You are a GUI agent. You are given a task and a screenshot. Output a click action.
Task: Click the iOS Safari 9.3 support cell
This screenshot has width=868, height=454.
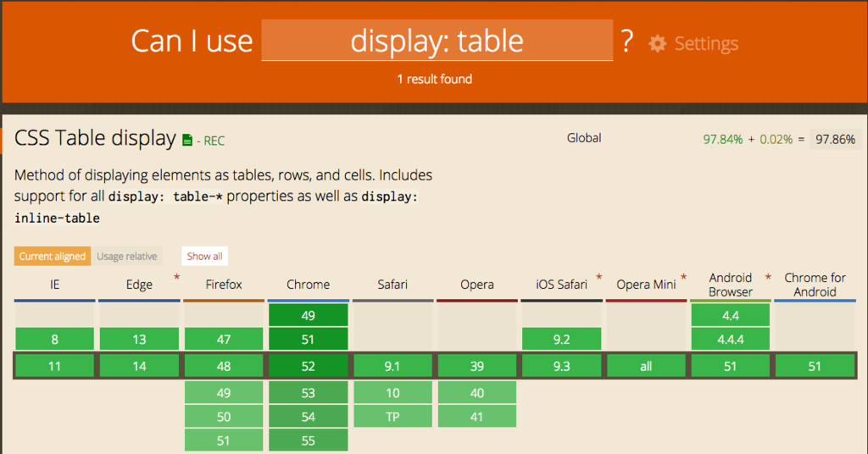pos(561,366)
